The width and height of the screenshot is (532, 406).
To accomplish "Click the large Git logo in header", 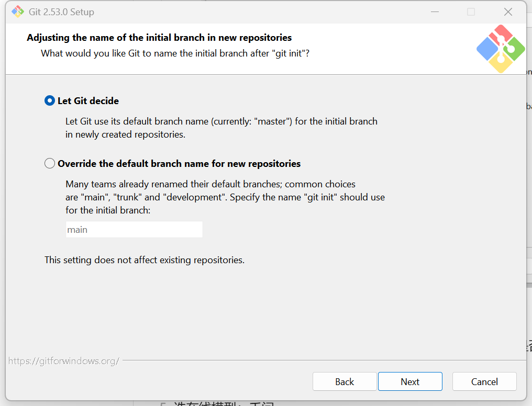I will (501, 49).
